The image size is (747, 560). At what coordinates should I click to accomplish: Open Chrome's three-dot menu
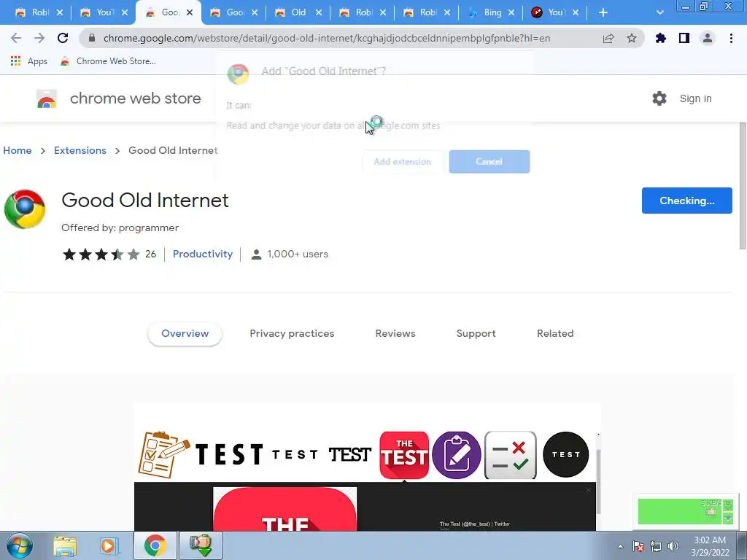coord(731,38)
